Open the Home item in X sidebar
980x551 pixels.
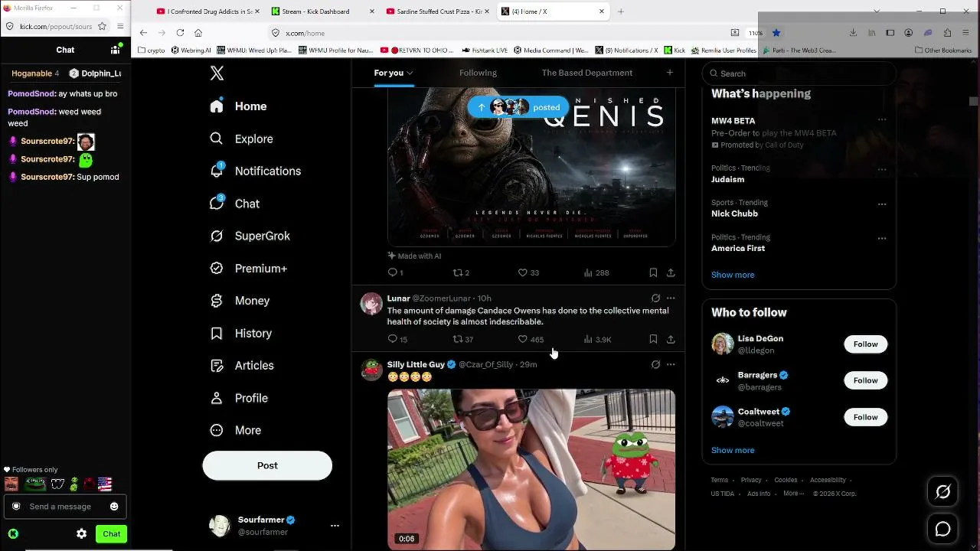pyautogui.click(x=238, y=106)
